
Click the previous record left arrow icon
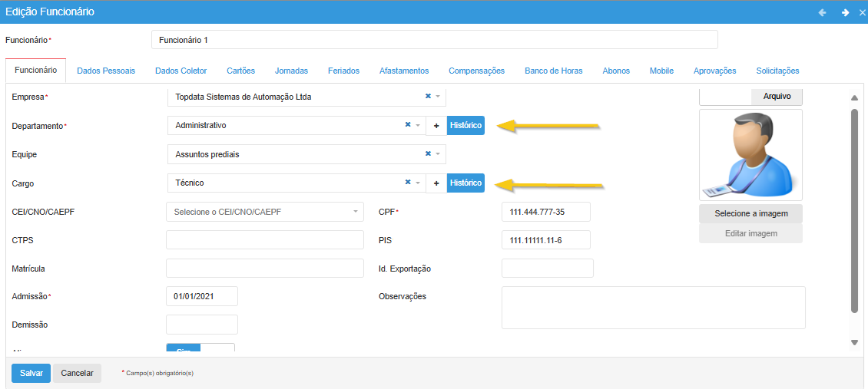[x=823, y=12]
